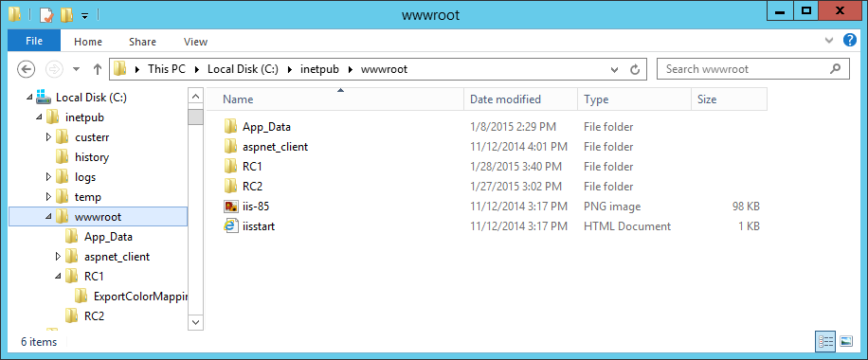Expand the ribbon with the chevron
Screen dimensions: 868x360
(x=829, y=41)
